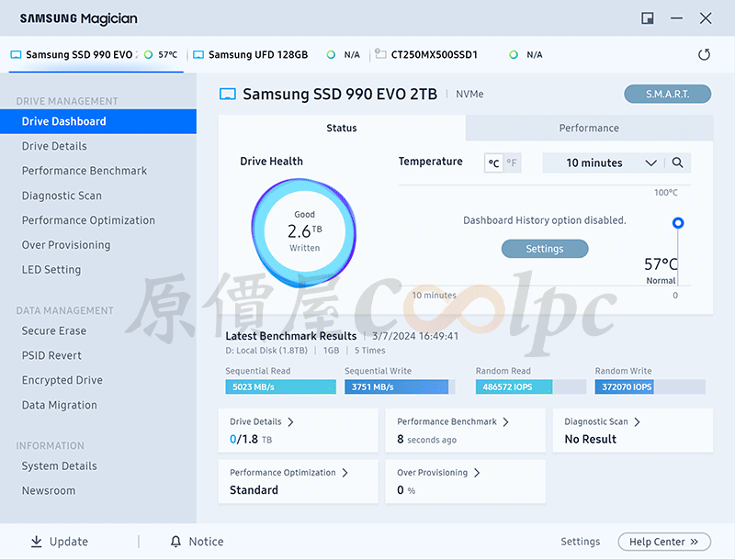This screenshot has height=560, width=735.
Task: Click the Notice label in the footer
Action: click(x=206, y=542)
